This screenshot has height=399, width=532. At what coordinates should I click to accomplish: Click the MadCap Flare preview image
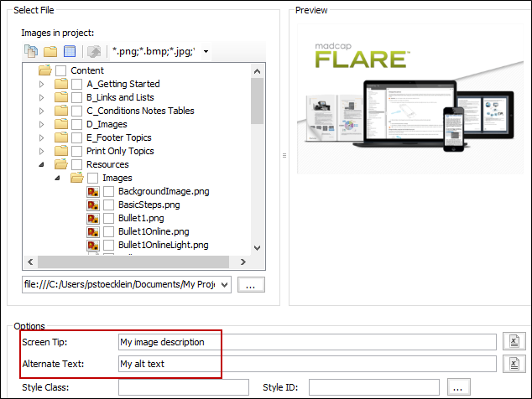click(x=410, y=99)
